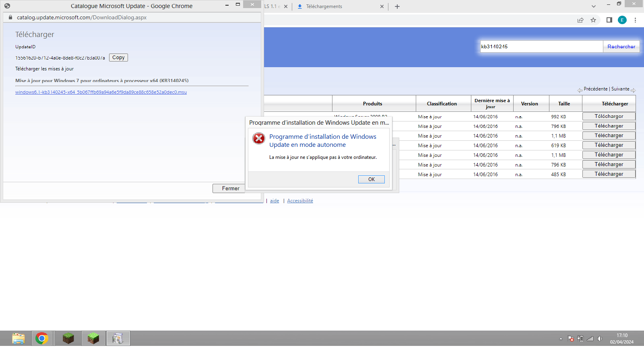The image size is (644, 362).
Task: Copy the UpdateID with the Copy button
Action: [118, 58]
